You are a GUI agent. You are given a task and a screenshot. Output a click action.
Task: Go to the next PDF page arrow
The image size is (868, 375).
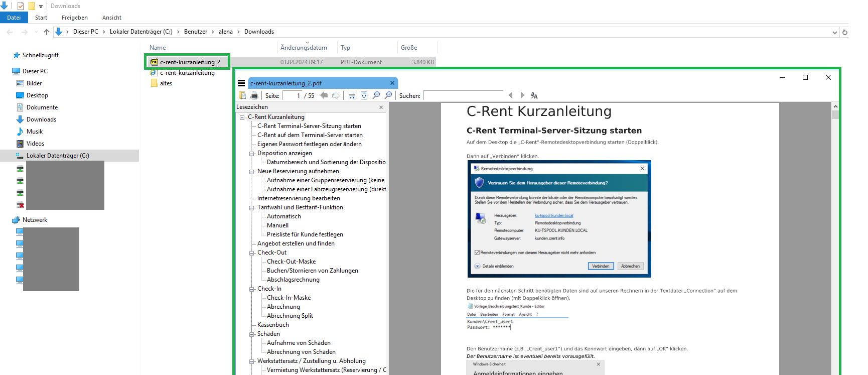336,95
